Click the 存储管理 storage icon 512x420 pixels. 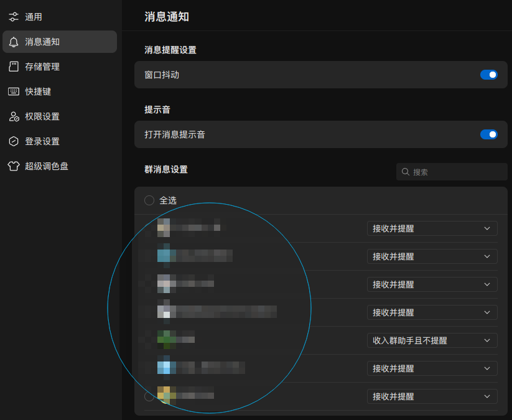pyautogui.click(x=14, y=67)
